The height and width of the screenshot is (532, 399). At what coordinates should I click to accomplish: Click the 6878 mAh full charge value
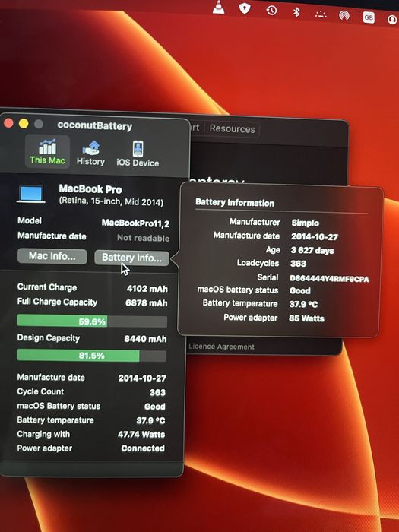coord(147,303)
